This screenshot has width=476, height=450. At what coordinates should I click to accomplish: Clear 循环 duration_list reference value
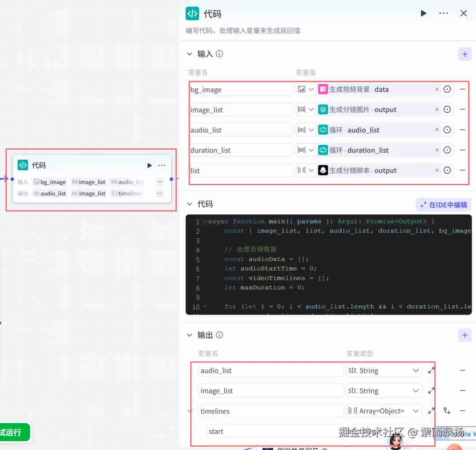[x=437, y=150]
